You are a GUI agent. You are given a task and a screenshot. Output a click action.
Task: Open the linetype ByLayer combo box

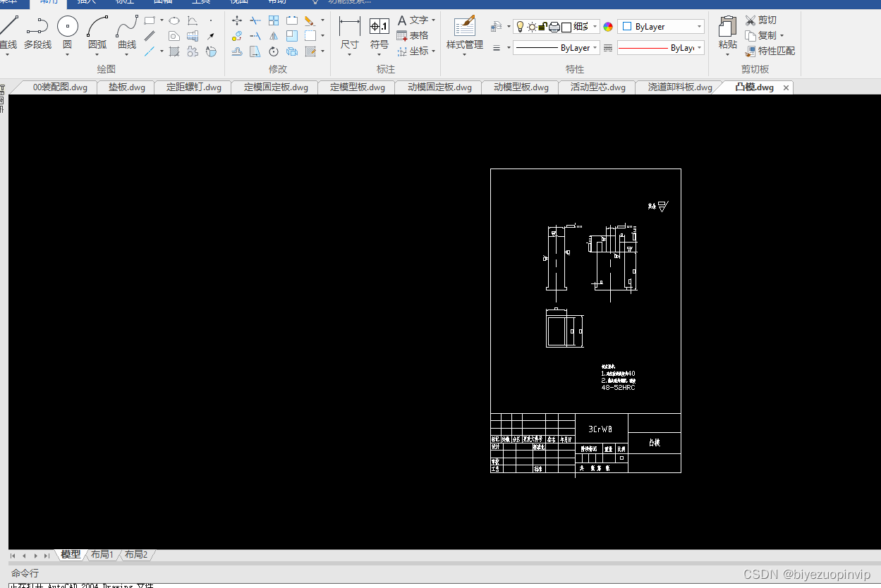click(x=556, y=48)
